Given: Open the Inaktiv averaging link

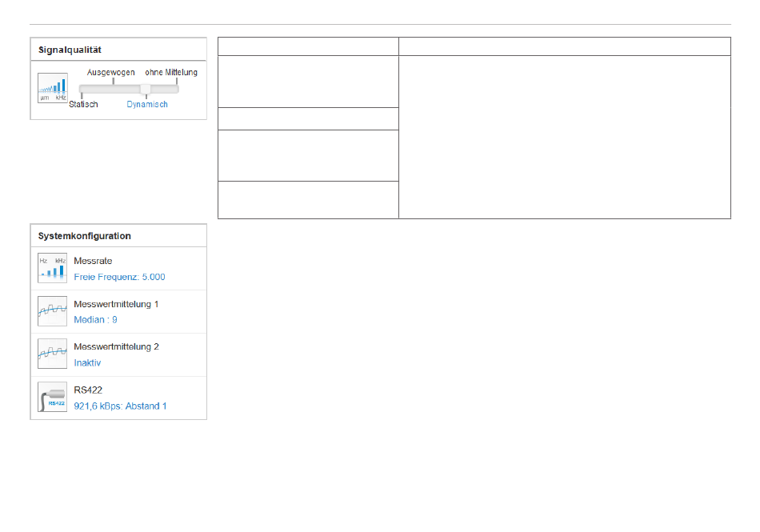Looking at the screenshot, I should coord(87,363).
